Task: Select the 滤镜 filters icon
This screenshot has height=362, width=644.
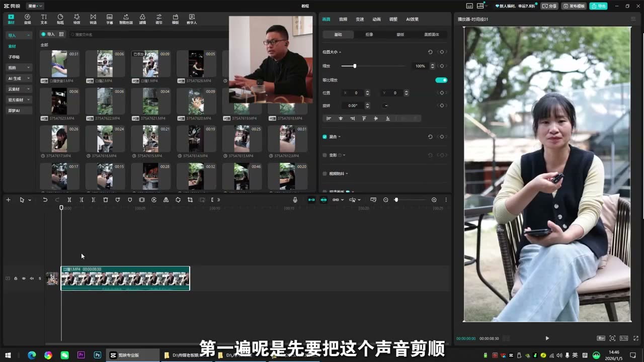Action: (x=142, y=19)
